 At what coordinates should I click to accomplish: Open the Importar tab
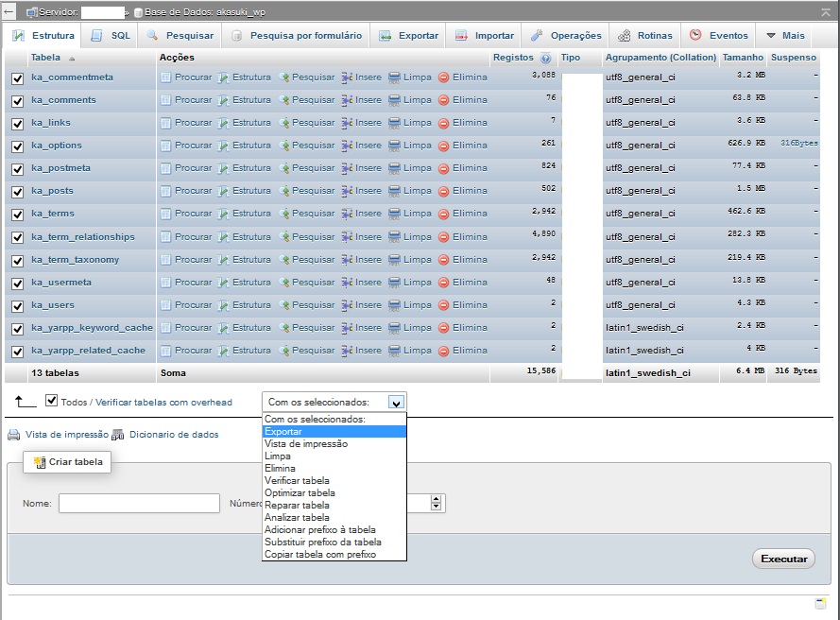pos(485,35)
